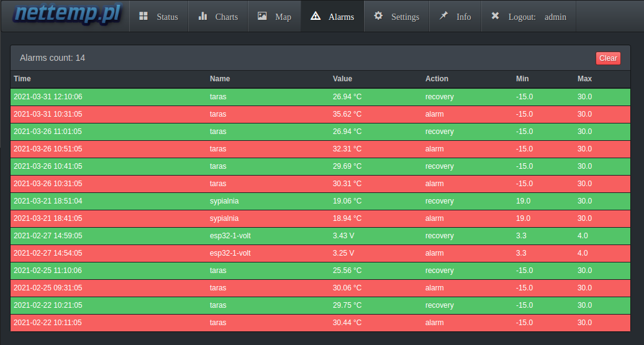Click the value 19.06 °C
644x345 pixels.
(347, 201)
